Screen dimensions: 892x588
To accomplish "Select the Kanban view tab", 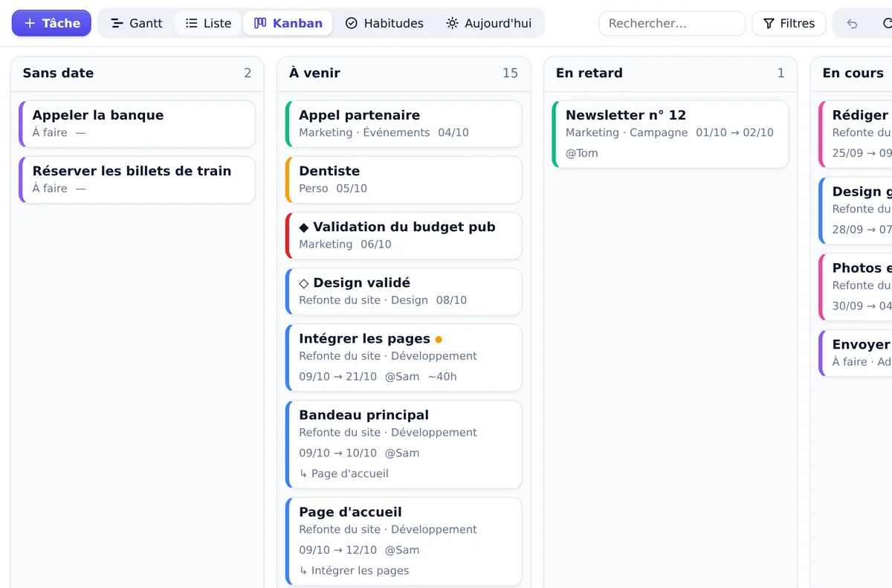I will [x=288, y=23].
